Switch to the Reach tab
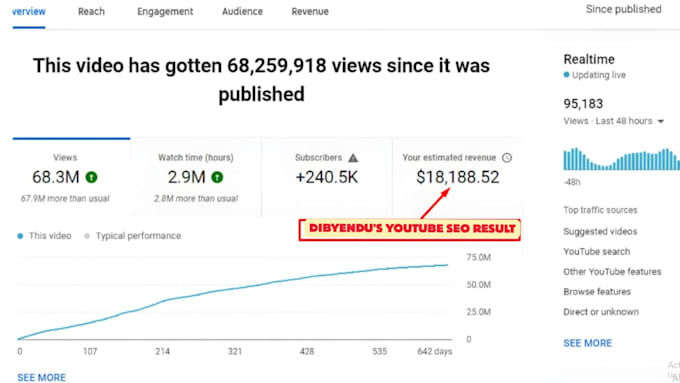The image size is (680, 383). pyautogui.click(x=91, y=12)
